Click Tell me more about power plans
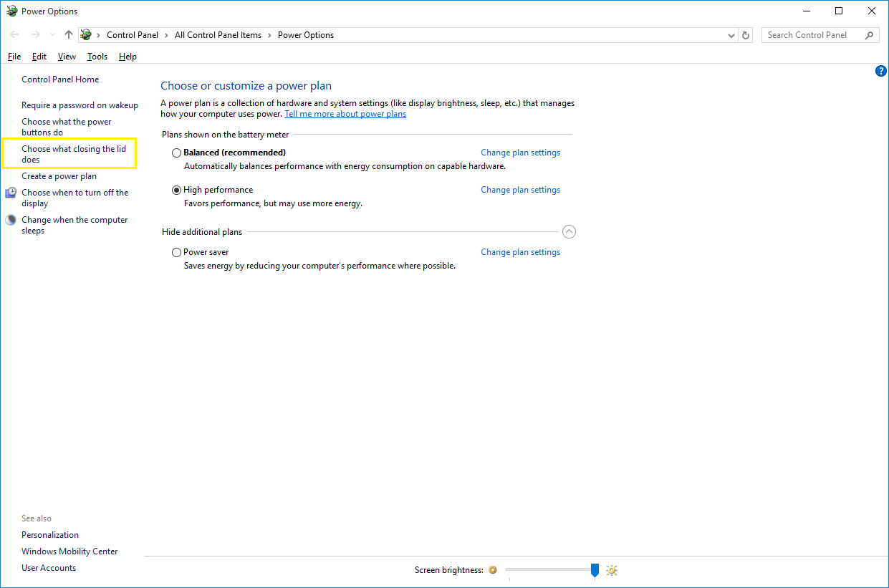 345,114
